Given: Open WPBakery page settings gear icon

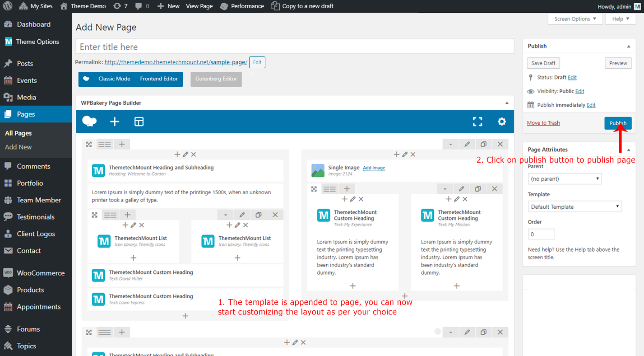Looking at the screenshot, I should [502, 122].
